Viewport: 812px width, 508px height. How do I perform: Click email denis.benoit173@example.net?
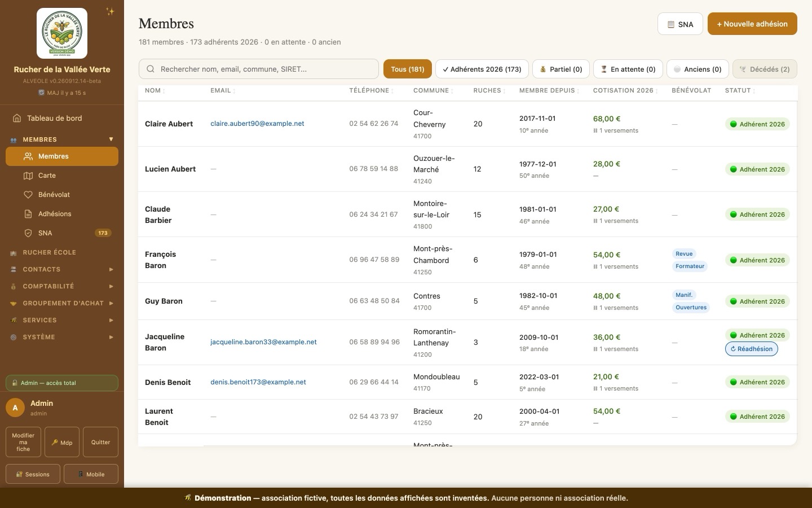point(258,382)
